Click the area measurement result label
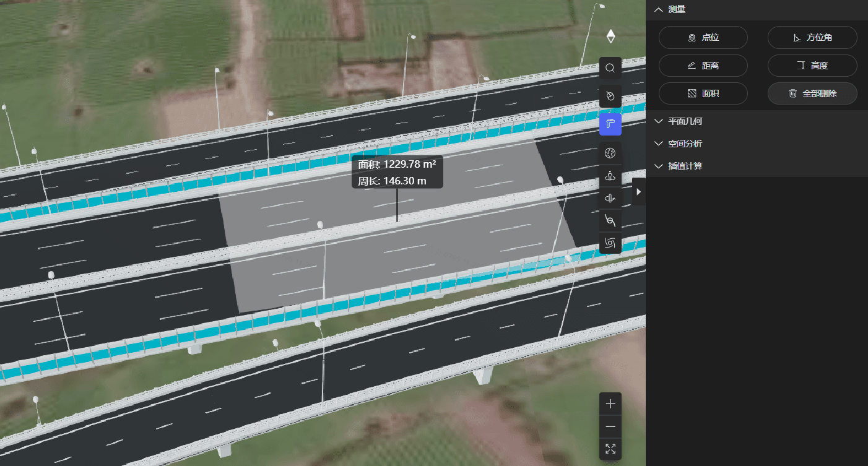Image resolution: width=868 pixels, height=466 pixels. (397, 172)
